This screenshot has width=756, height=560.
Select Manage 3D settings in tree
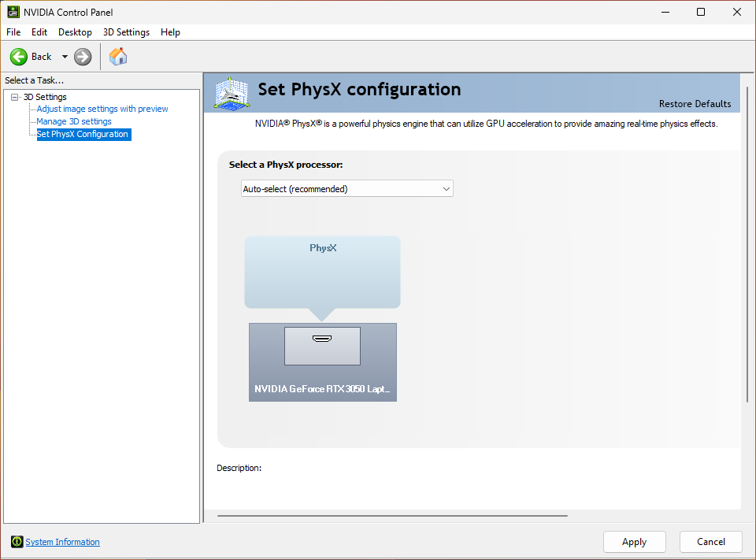click(x=74, y=121)
